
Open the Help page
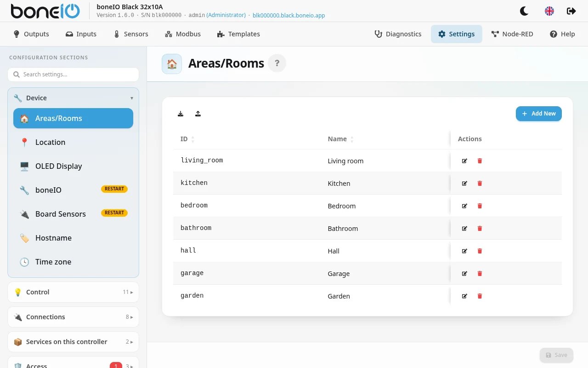(x=562, y=34)
